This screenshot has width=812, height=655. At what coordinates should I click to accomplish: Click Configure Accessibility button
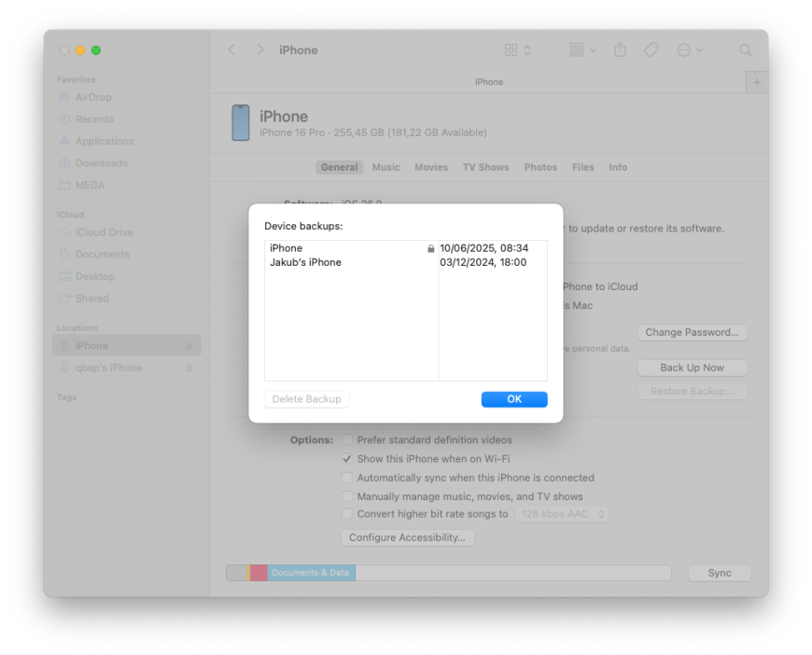point(408,537)
